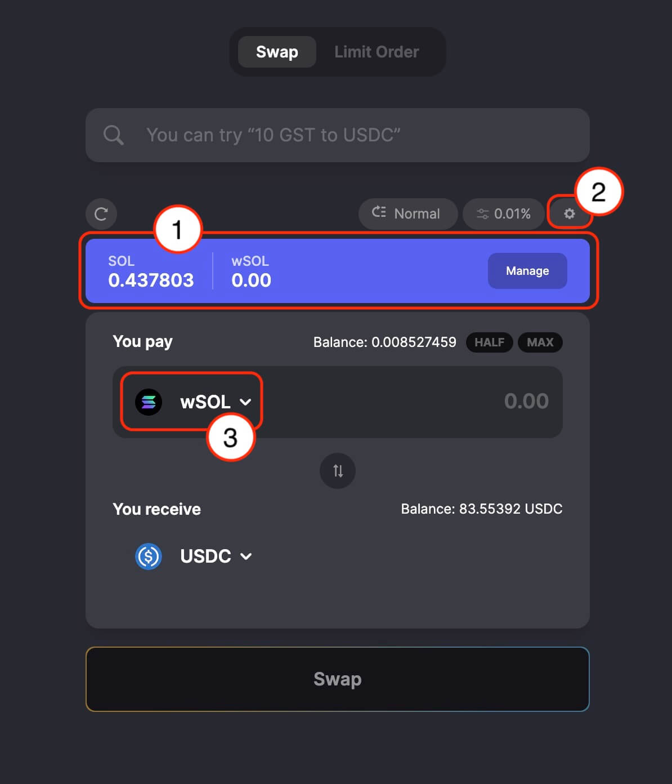Click the priority icon beside Normal

click(379, 212)
